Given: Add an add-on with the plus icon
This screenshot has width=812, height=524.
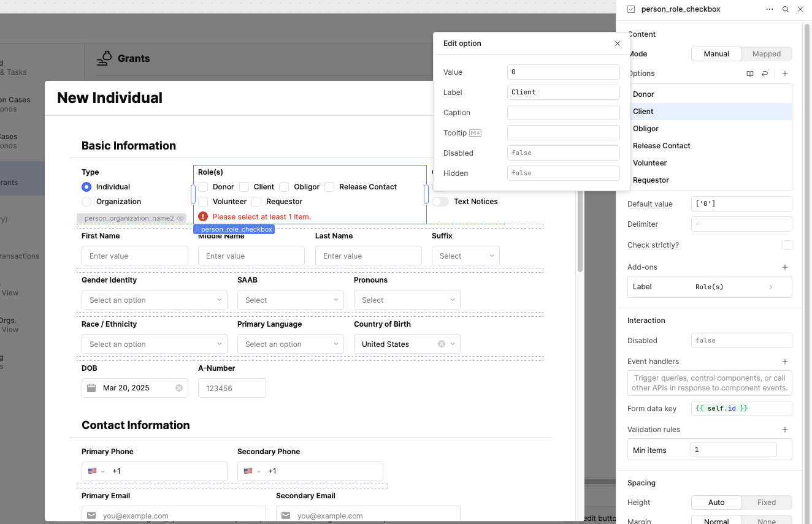Looking at the screenshot, I should click(x=785, y=267).
